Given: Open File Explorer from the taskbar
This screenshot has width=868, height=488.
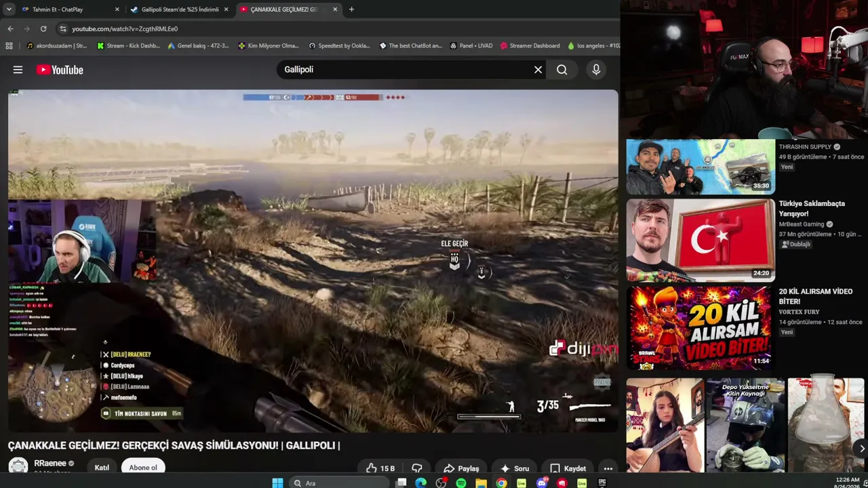Looking at the screenshot, I should (x=481, y=483).
